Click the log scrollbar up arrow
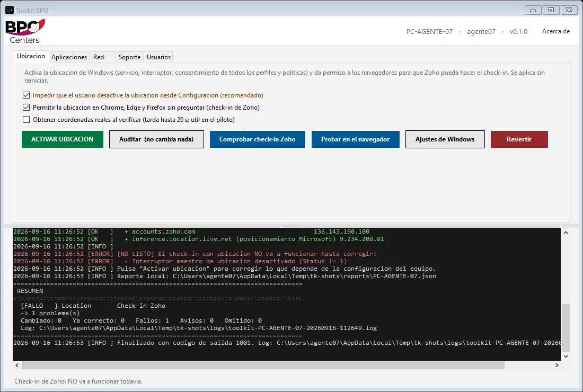This screenshot has height=392, width=583. point(566,233)
